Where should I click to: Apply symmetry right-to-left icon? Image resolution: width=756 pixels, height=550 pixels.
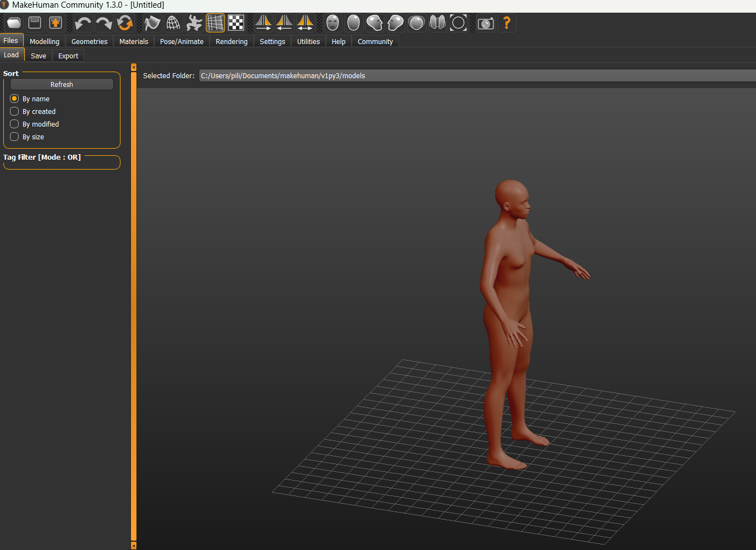click(284, 23)
